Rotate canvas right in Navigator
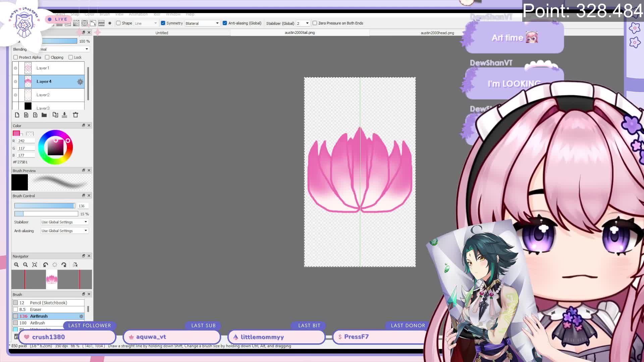644x362 pixels. click(x=64, y=265)
